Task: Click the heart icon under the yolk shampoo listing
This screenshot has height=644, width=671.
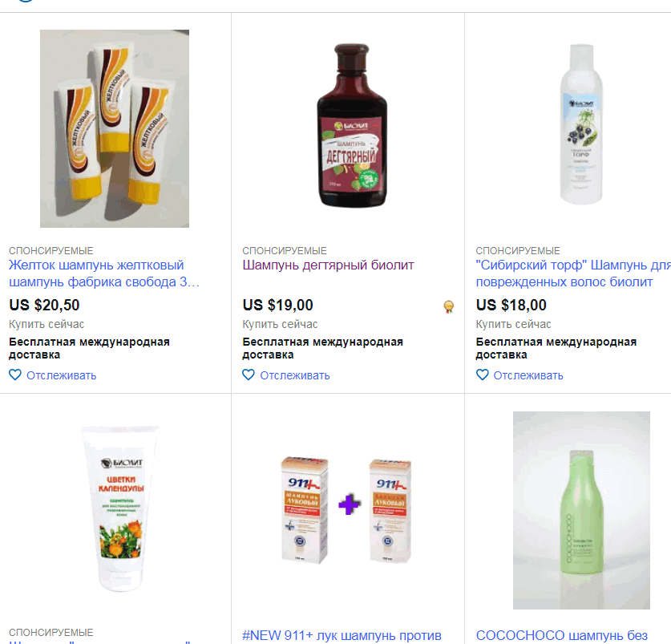Action: (14, 375)
